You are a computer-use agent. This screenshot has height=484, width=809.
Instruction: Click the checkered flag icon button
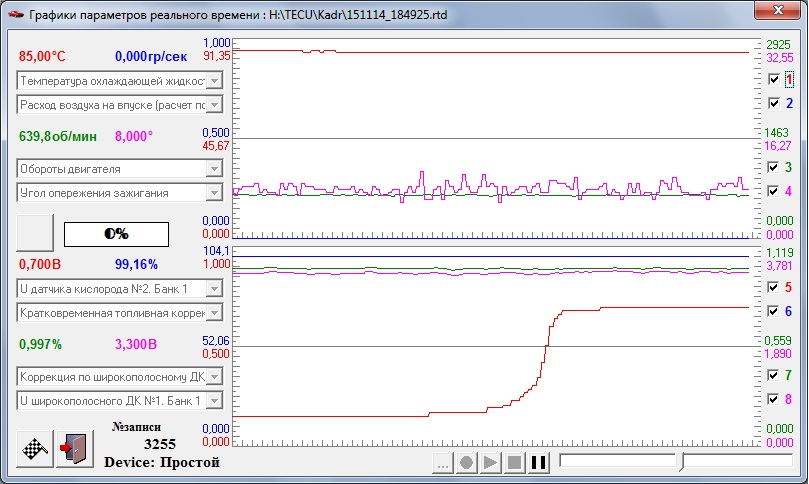(35, 447)
